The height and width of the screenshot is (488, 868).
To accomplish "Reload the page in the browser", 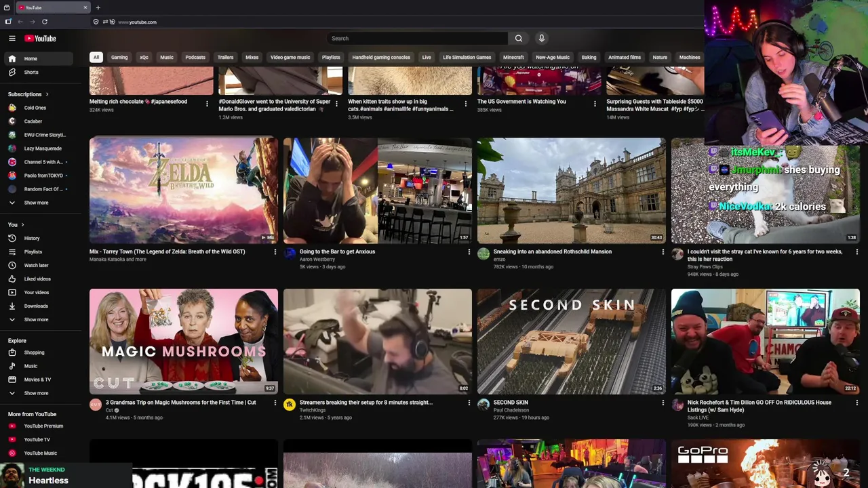I will tap(45, 22).
